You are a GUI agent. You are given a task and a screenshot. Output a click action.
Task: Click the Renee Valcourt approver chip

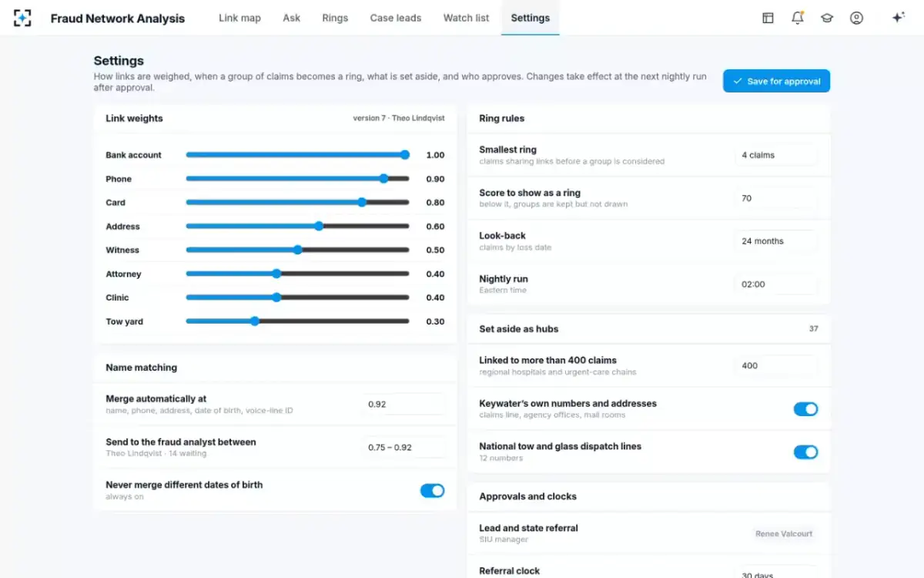click(785, 533)
